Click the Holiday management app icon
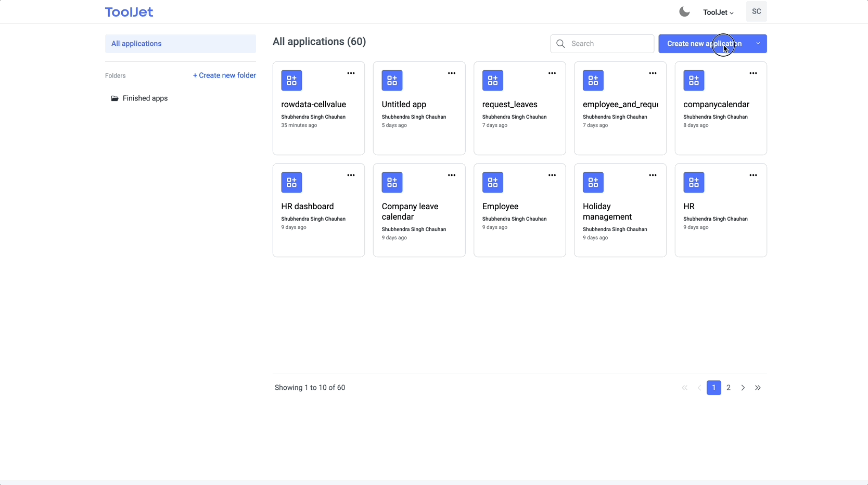This screenshot has width=868, height=485. pos(593,183)
